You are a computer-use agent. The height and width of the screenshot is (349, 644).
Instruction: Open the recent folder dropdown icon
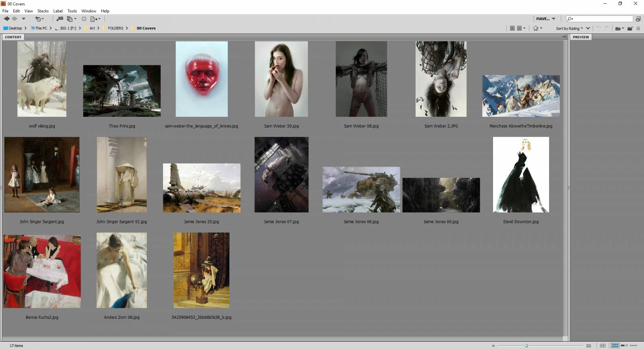point(619,28)
